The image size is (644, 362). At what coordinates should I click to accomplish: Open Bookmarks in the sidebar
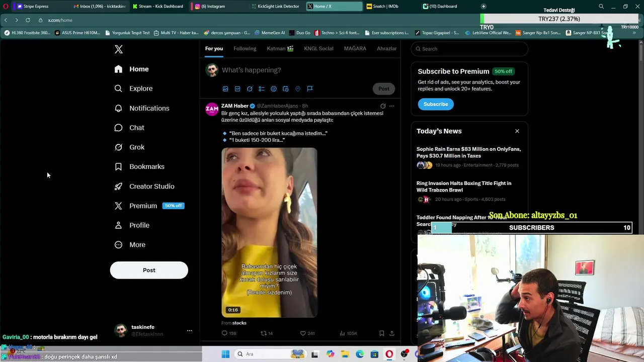(x=139, y=166)
